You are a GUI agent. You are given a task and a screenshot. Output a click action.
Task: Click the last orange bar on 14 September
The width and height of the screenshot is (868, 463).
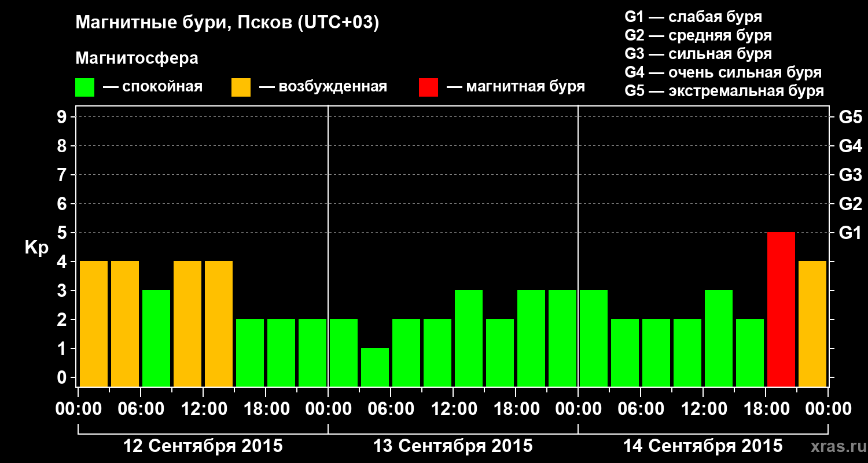click(x=812, y=324)
